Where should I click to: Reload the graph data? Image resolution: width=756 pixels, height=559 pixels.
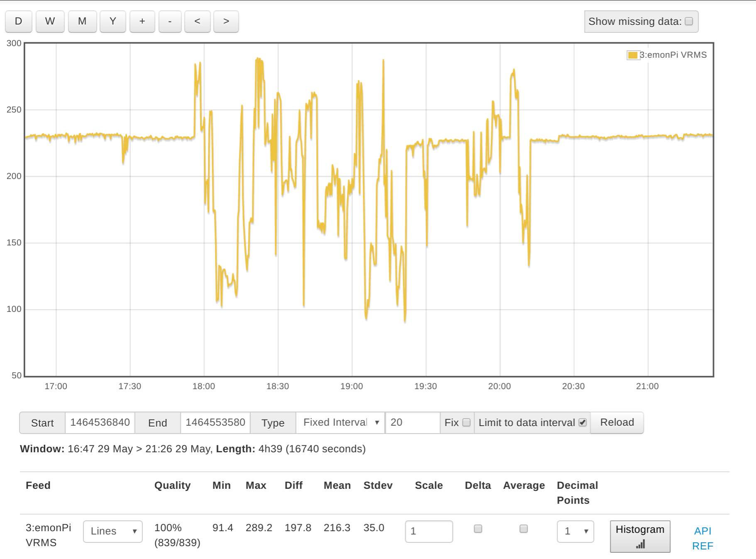[617, 423]
